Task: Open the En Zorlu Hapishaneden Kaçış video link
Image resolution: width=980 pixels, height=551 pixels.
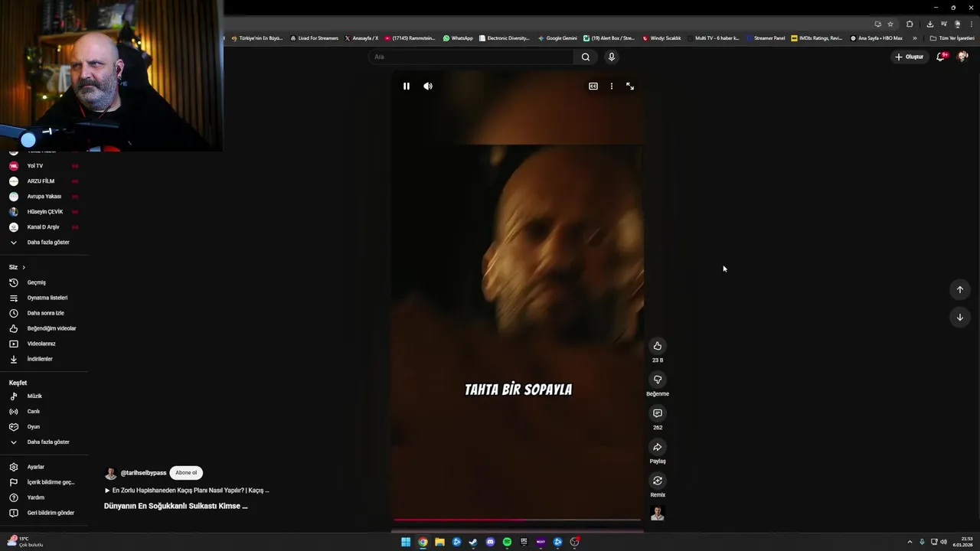Action: click(x=187, y=491)
